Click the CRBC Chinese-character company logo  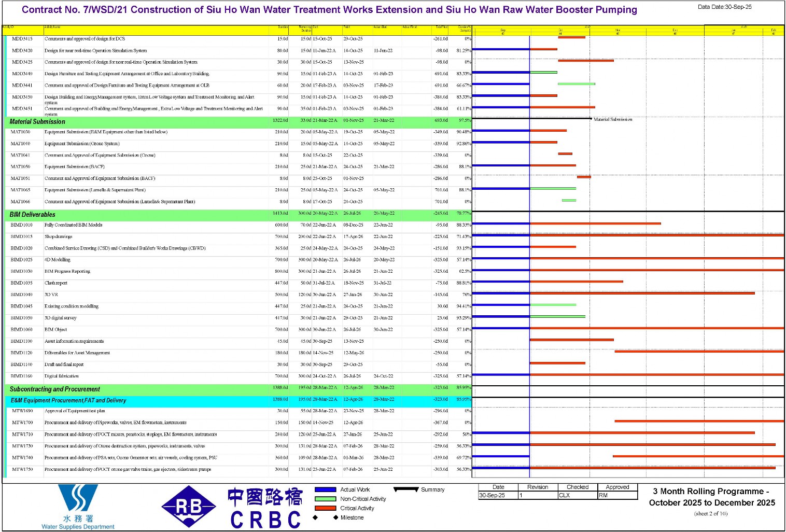pos(265,508)
